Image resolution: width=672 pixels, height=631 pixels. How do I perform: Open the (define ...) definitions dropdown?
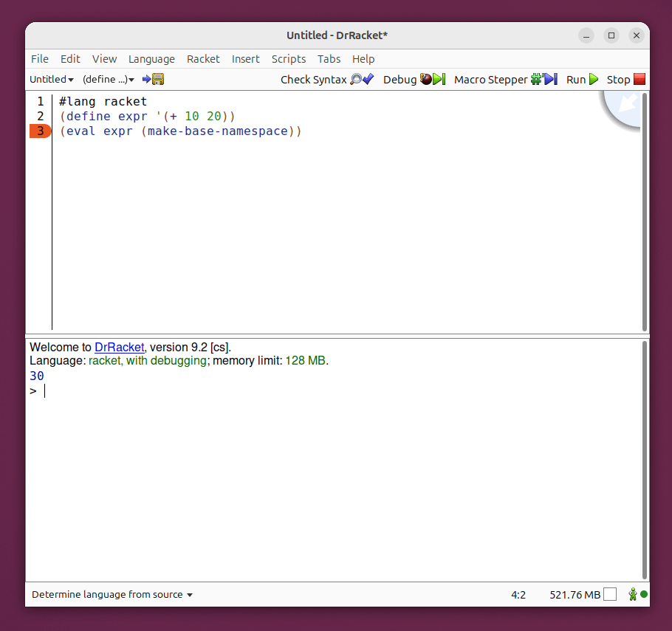click(109, 79)
